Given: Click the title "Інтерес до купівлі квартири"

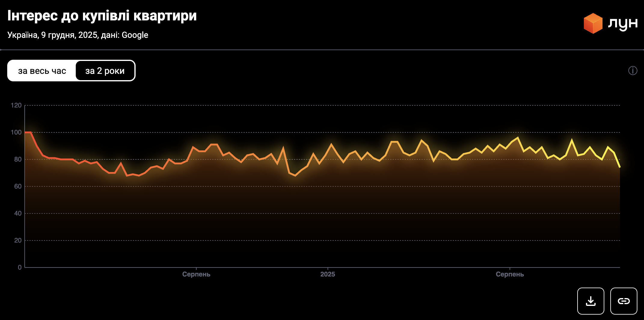Looking at the screenshot, I should [x=102, y=16].
